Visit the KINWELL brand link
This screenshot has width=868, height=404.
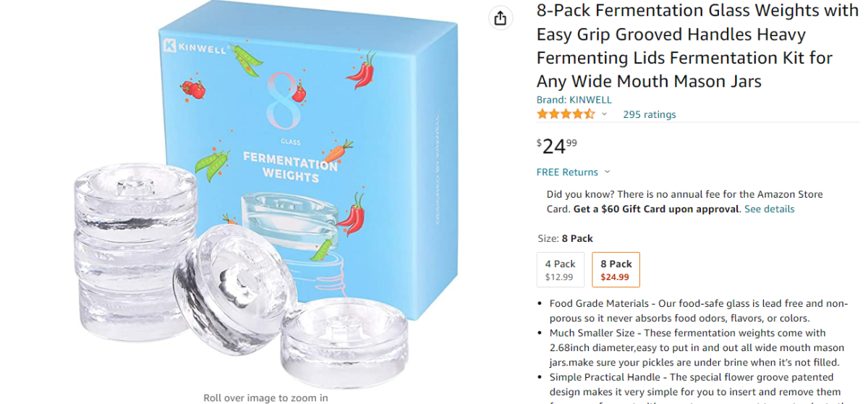(574, 100)
